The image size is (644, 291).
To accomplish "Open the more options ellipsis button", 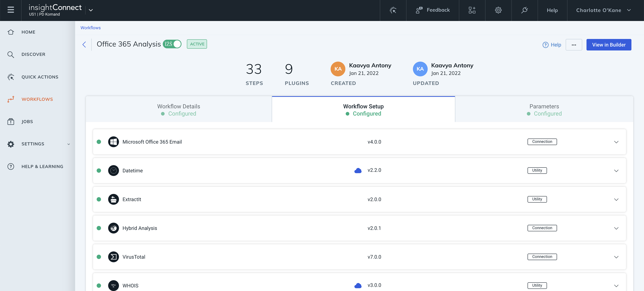I will click(574, 45).
